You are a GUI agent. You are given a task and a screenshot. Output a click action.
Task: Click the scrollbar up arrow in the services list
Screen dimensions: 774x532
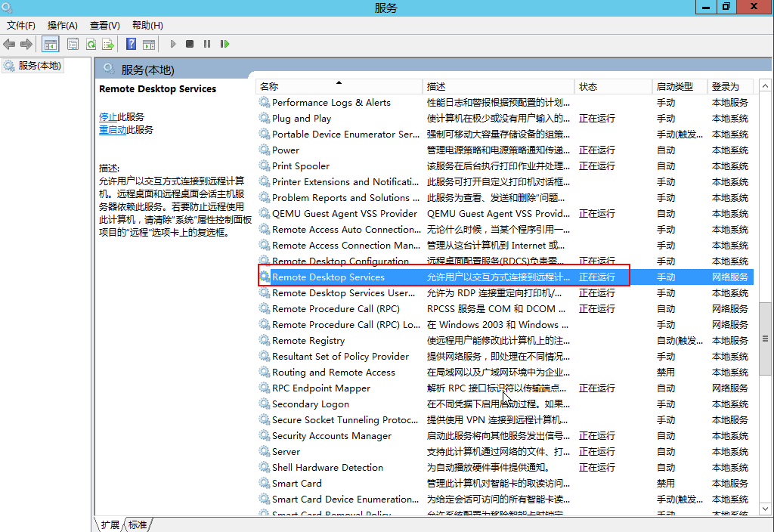tap(765, 86)
